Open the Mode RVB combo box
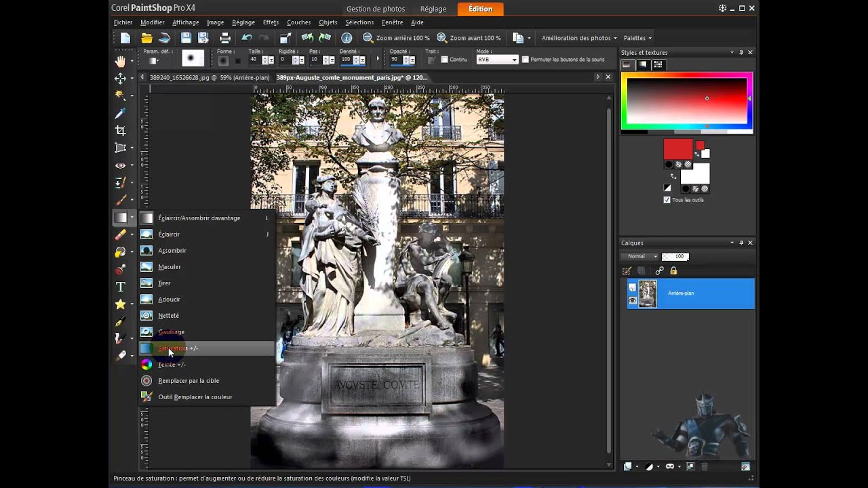The height and width of the screenshot is (488, 868). click(497, 60)
